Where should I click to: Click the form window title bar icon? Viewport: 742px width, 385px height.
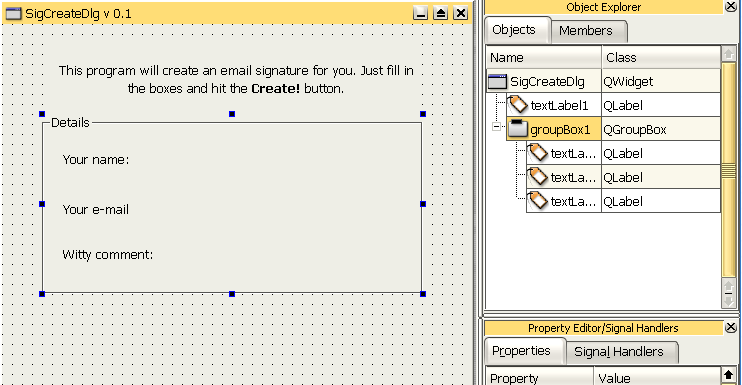point(13,14)
